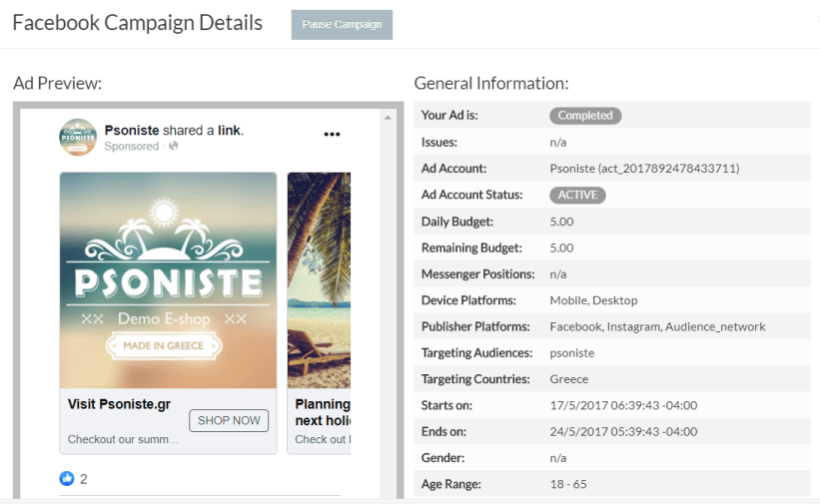Click 'Mobile, Desktop' device platforms value
Screen dimensions: 820x504
(x=593, y=300)
